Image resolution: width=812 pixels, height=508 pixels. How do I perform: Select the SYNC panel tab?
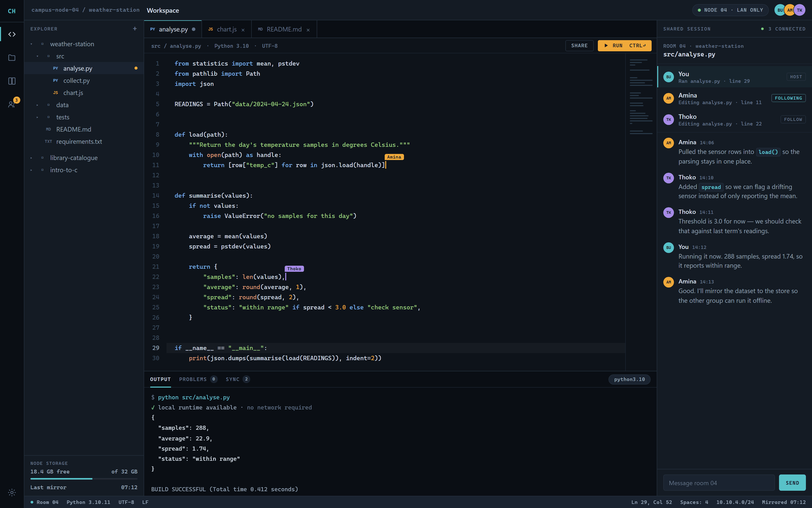pyautogui.click(x=238, y=379)
